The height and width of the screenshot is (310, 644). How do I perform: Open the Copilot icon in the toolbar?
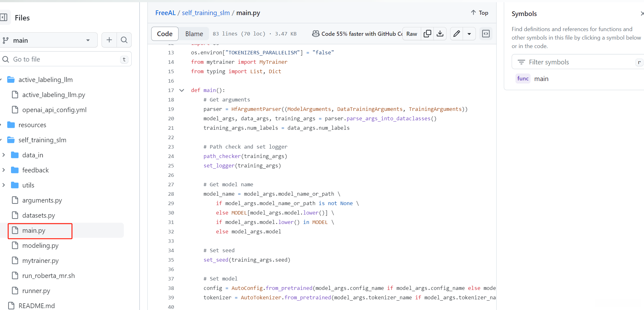(316, 34)
